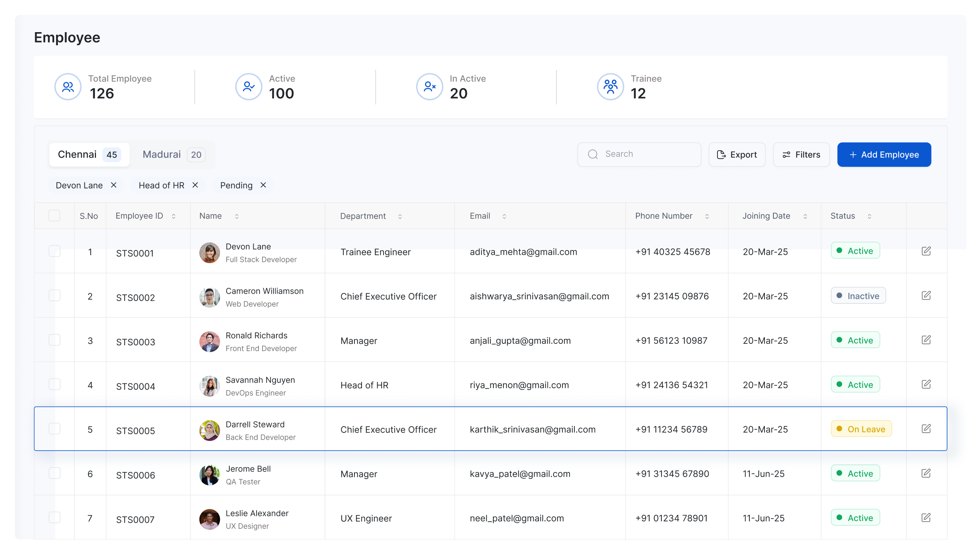Export the employee list
Screen dimensions: 980x556
pyautogui.click(x=737, y=155)
